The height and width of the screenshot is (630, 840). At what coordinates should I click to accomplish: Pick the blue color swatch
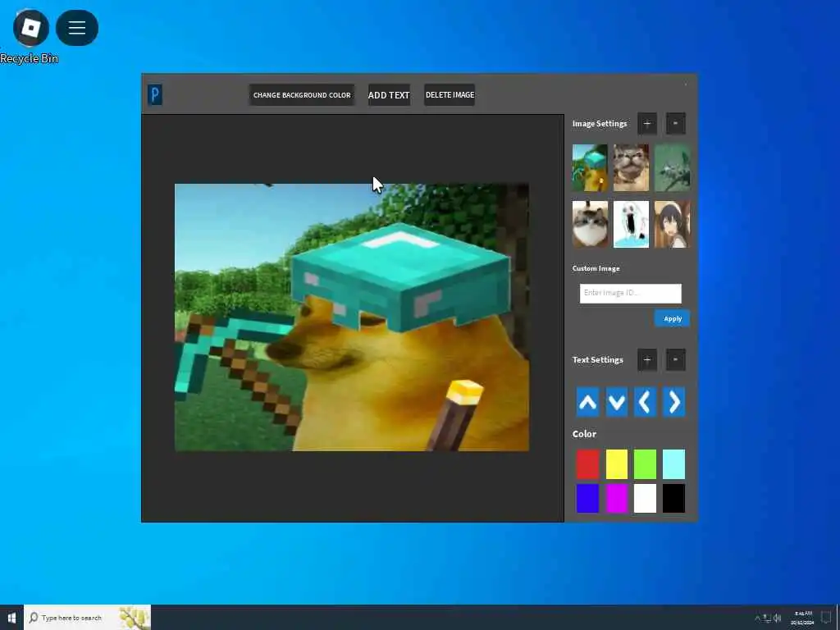point(587,498)
